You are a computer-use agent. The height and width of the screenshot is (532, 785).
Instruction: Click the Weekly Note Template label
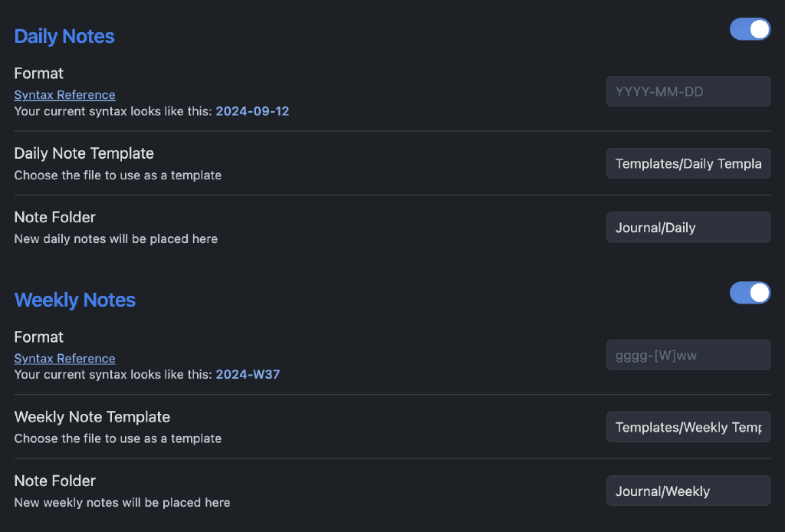click(92, 417)
